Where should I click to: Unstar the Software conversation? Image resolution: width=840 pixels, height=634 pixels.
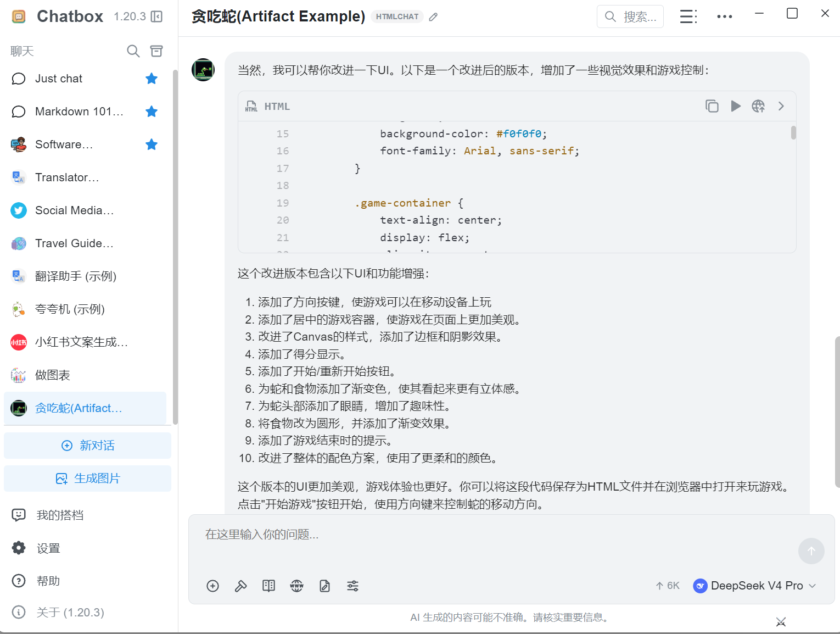pyautogui.click(x=152, y=144)
